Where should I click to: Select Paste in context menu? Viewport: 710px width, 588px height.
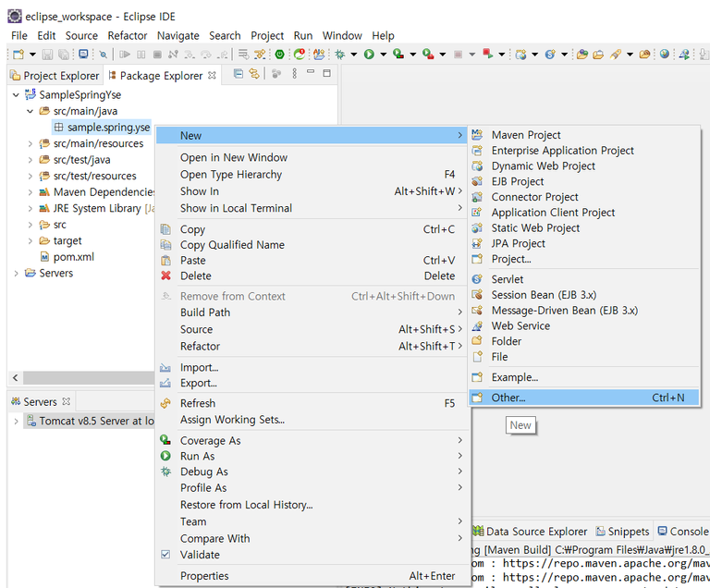coord(312,260)
